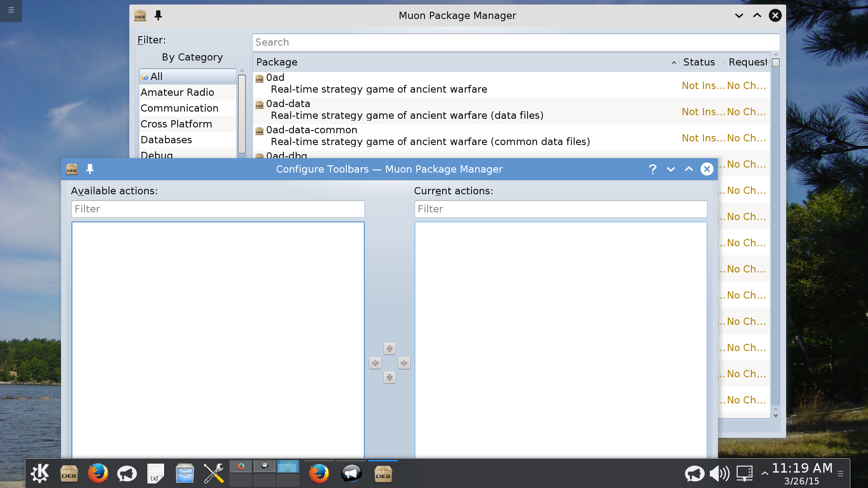
Task: Select the All category
Action: pos(188,77)
